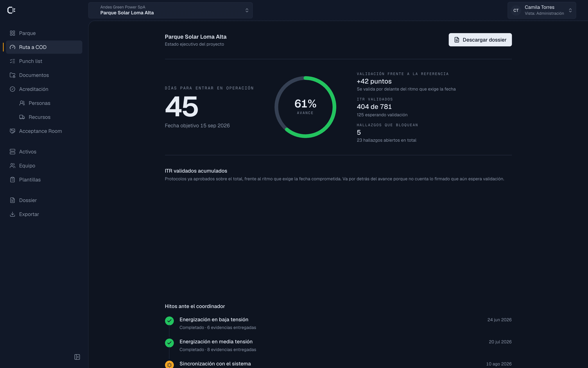Click the Recursos truck icon
The image size is (588, 368).
pos(22,117)
